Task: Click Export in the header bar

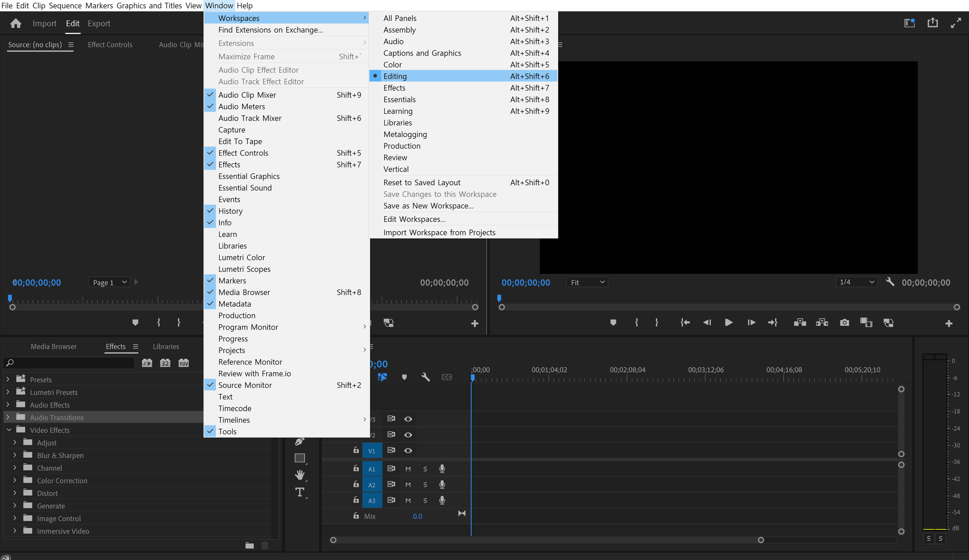Action: 99,23
